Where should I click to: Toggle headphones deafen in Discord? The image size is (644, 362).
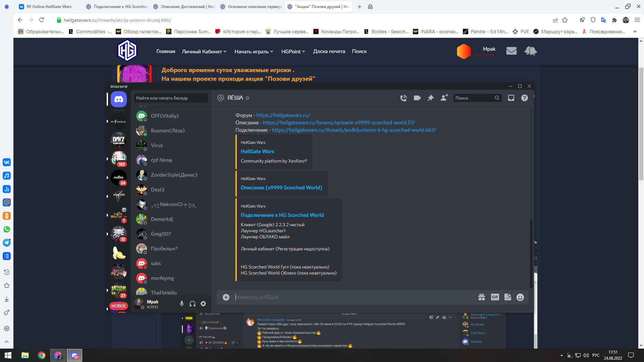click(193, 304)
